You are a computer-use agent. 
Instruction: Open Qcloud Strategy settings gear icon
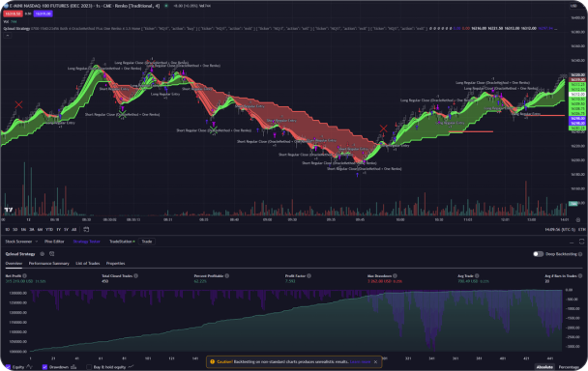42,254
